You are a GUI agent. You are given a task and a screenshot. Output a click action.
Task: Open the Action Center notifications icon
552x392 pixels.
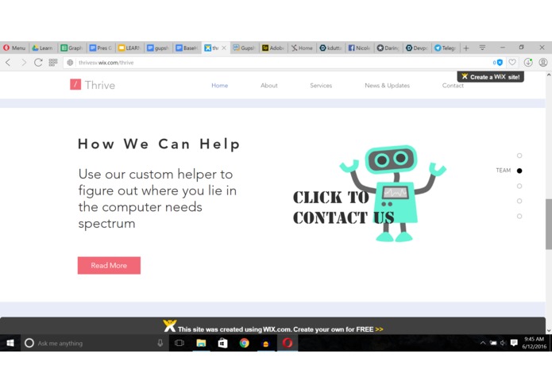click(514, 343)
